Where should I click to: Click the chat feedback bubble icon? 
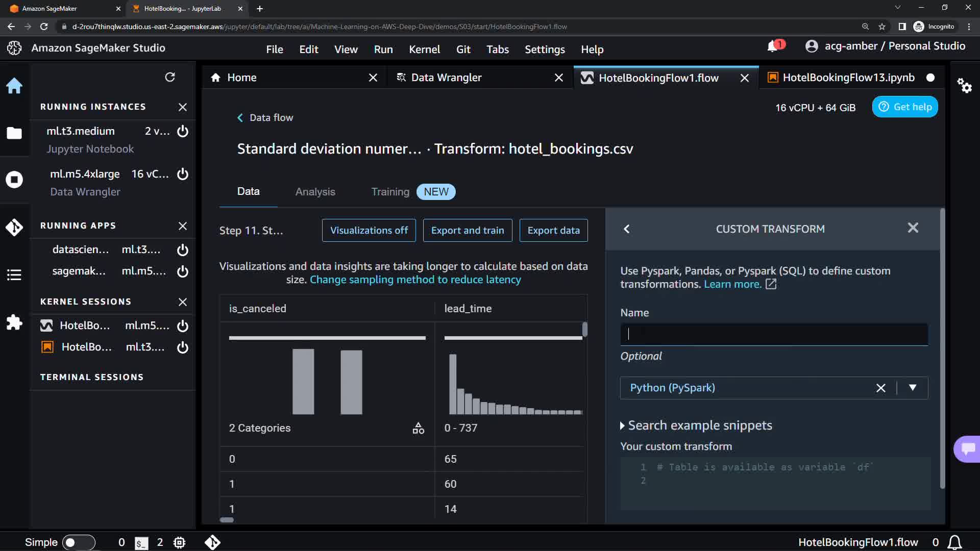[967, 449]
